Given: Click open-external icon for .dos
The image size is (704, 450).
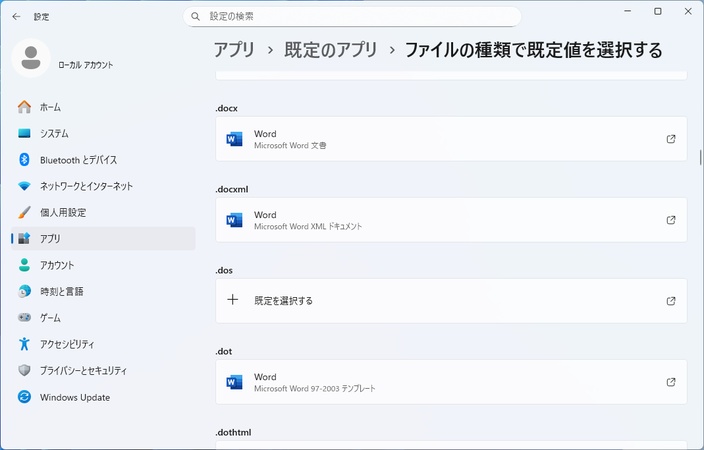Looking at the screenshot, I should pos(671,301).
